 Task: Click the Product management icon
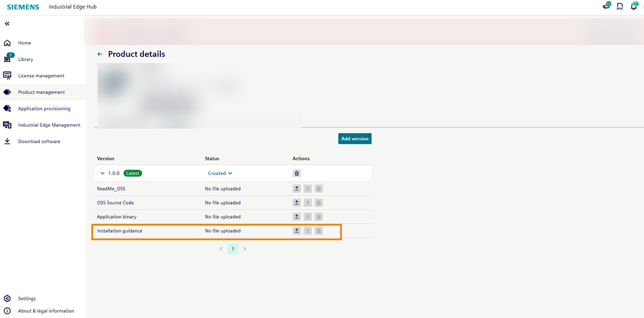pos(7,92)
